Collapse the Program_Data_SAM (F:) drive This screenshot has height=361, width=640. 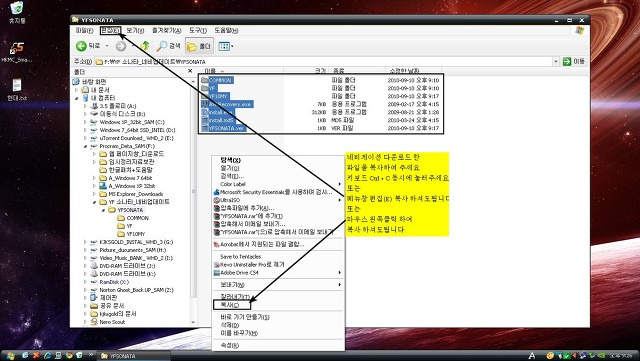point(85,146)
